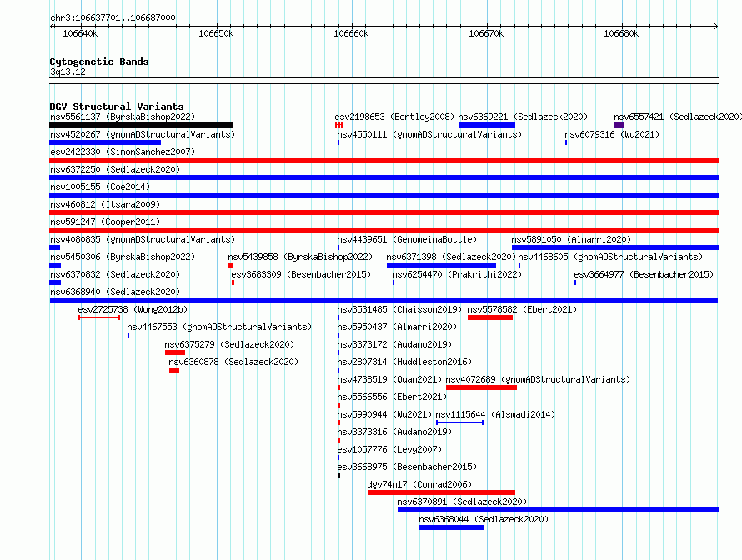Click nsv4738519 (Quan2021) label

(389, 379)
